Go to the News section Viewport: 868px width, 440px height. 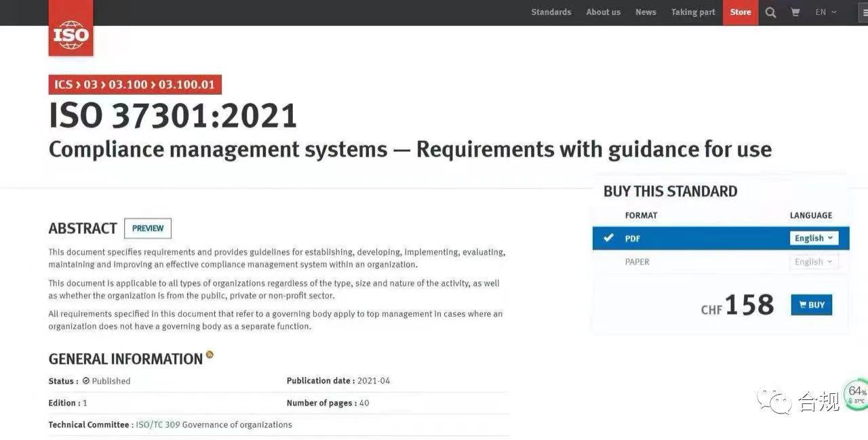(x=646, y=12)
